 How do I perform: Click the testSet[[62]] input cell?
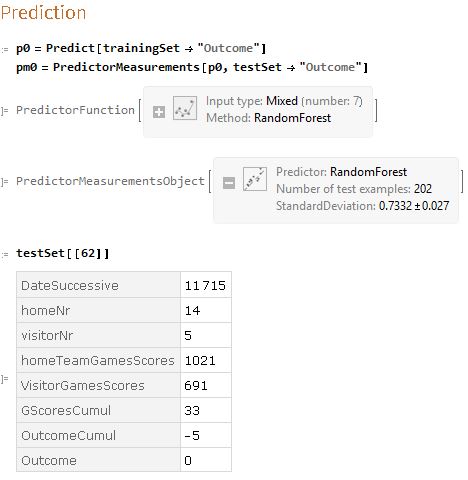(63, 253)
